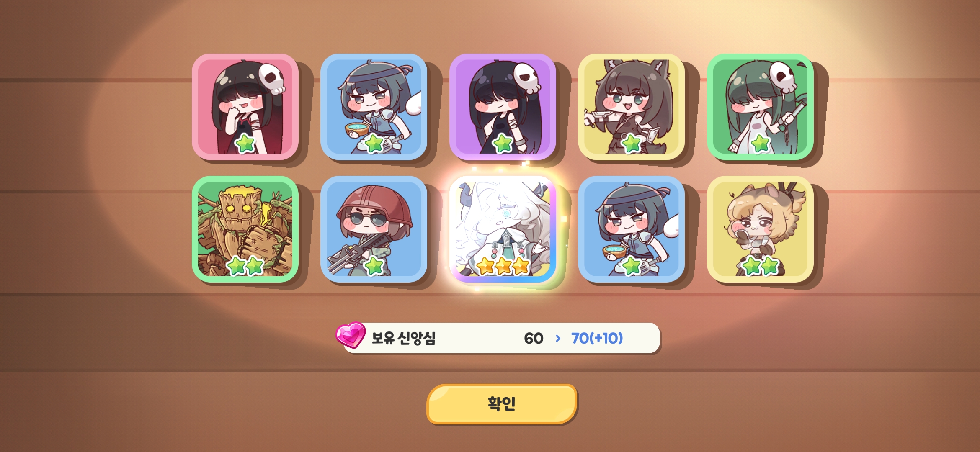Select top-row headband girl blue card
Screen dimensions: 980x452
374,107
